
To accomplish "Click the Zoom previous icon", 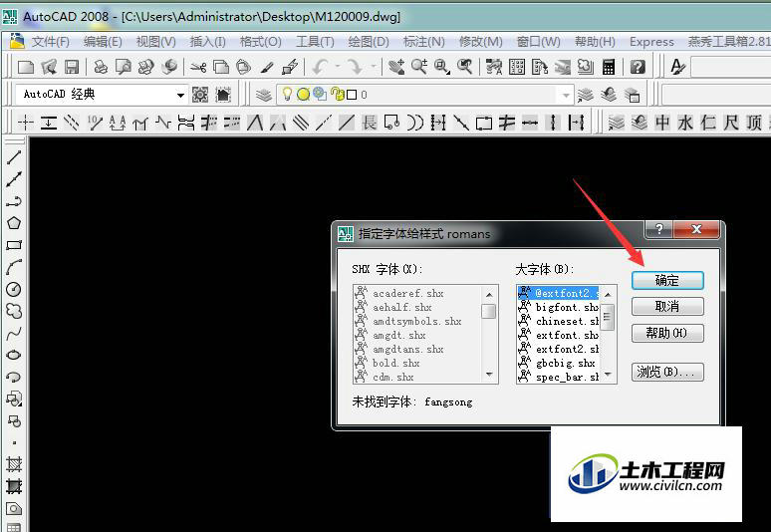I will 465,67.
